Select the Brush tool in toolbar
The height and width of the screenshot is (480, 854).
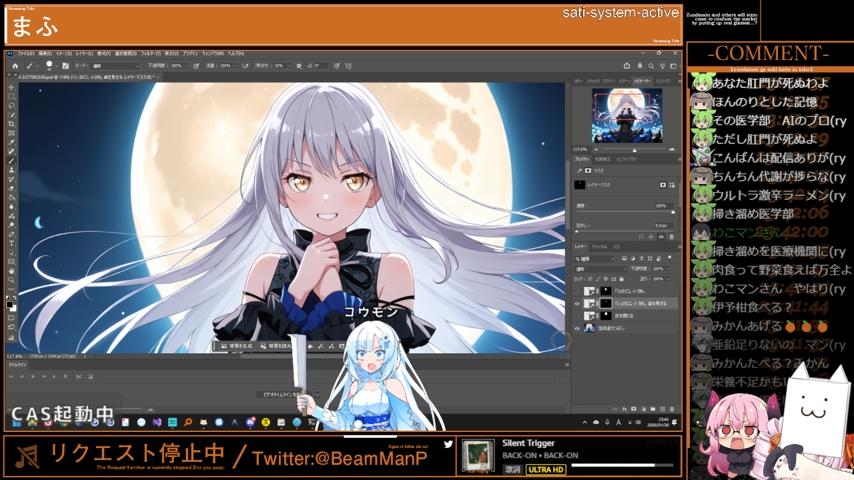pyautogui.click(x=12, y=160)
